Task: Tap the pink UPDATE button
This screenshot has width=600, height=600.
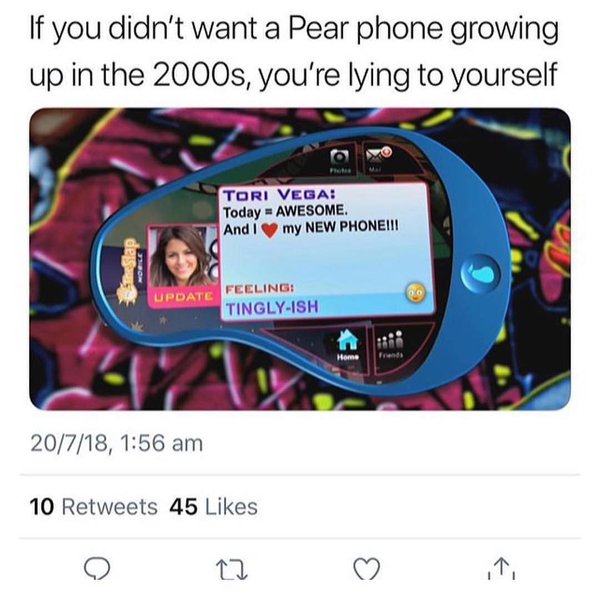Action: [183, 296]
